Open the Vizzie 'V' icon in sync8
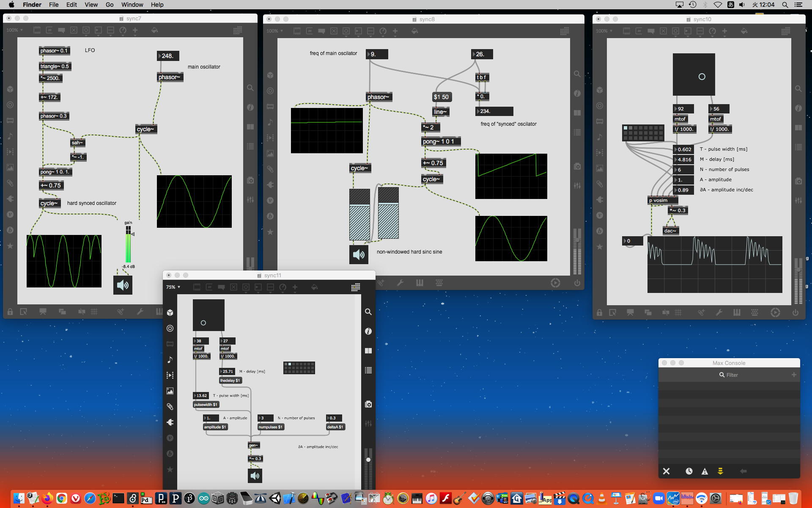This screenshot has height=508, width=812. pyautogui.click(x=270, y=200)
